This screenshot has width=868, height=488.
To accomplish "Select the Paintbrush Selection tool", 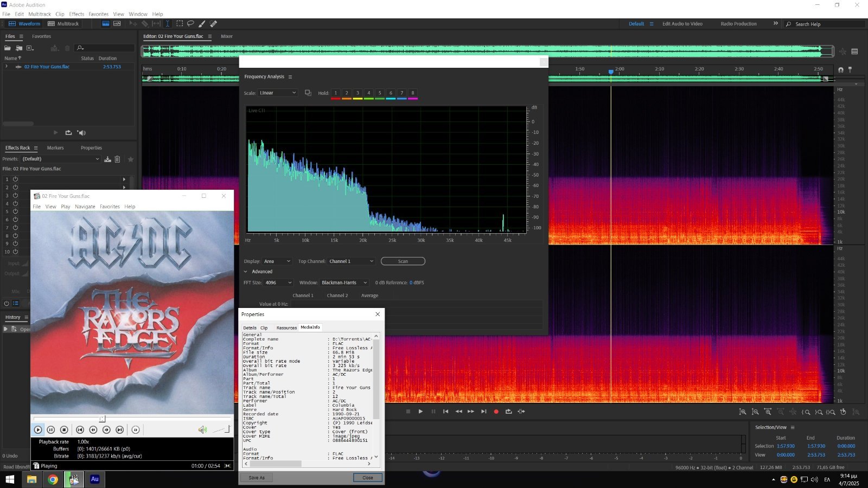I will click(x=202, y=24).
